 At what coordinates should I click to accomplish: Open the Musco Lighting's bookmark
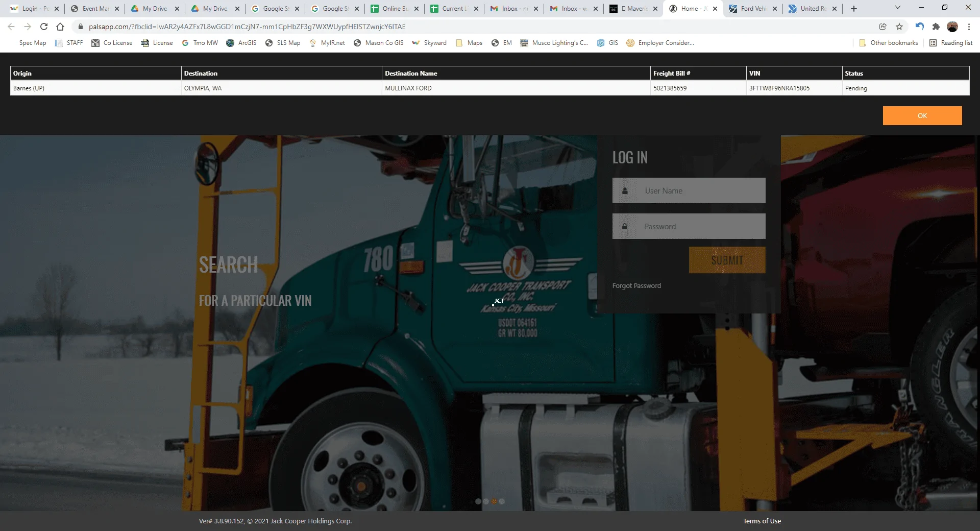click(554, 43)
